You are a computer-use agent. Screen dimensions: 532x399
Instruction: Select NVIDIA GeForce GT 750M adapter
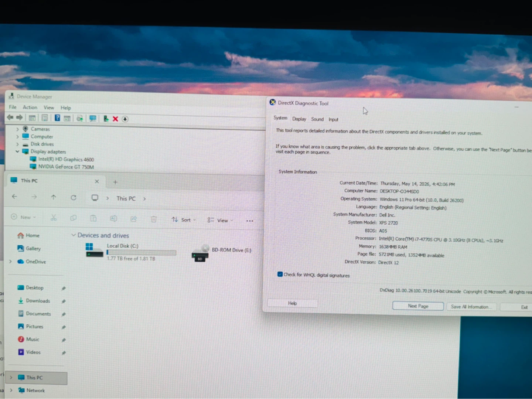(66, 167)
